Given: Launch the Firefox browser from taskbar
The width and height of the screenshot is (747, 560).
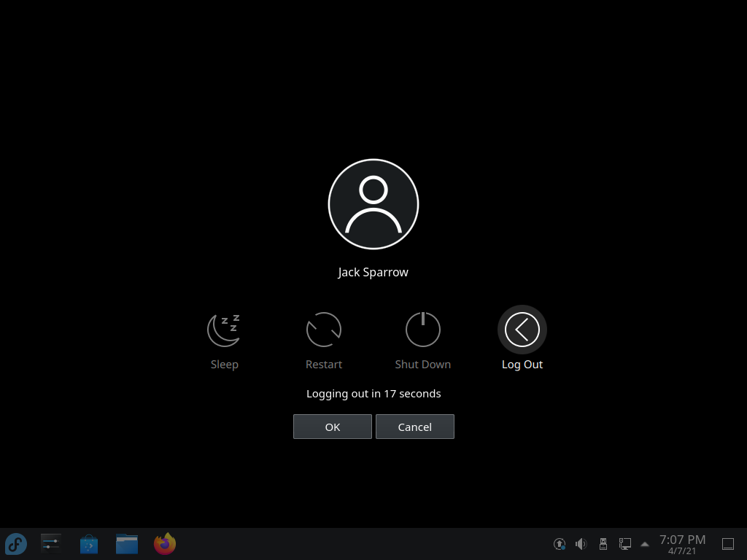Looking at the screenshot, I should click(x=165, y=544).
